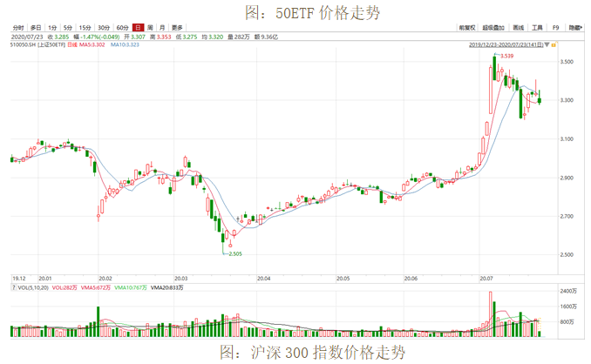Select the highlighted 日 daily tab
Screen dimensions: 591x364
coord(138,28)
